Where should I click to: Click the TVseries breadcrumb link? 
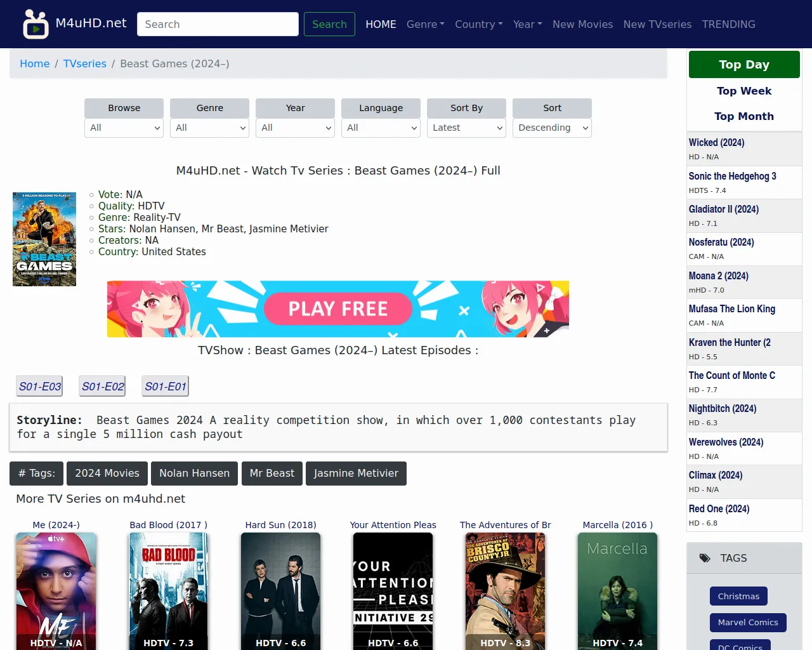click(85, 63)
